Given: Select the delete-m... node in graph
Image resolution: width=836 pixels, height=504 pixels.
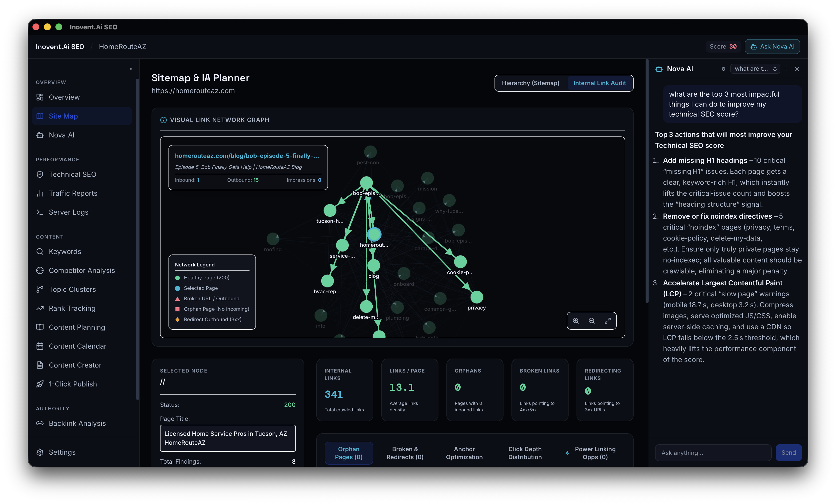Looking at the screenshot, I should point(366,306).
